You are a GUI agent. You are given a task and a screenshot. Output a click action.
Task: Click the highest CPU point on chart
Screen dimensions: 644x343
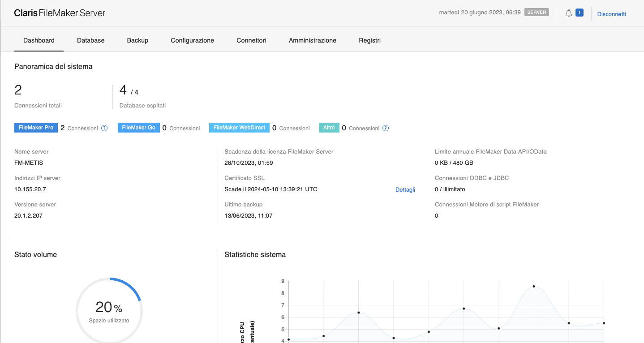534,287
